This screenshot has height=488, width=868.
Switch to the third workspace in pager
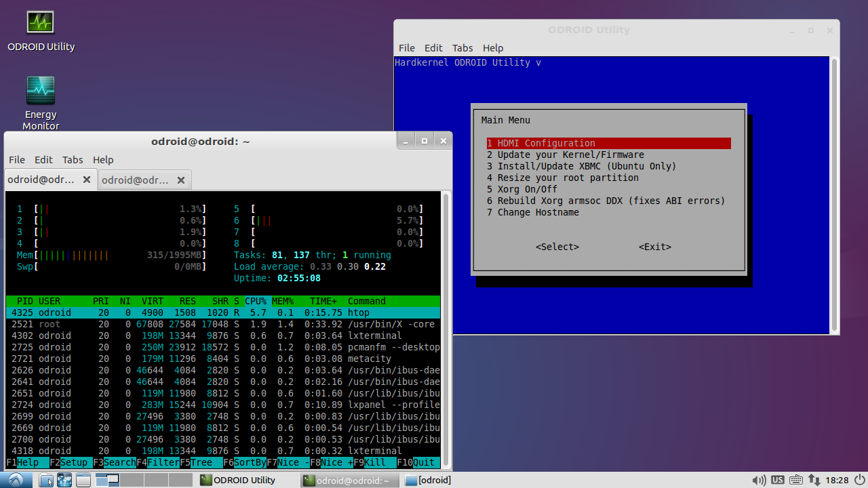click(x=155, y=480)
